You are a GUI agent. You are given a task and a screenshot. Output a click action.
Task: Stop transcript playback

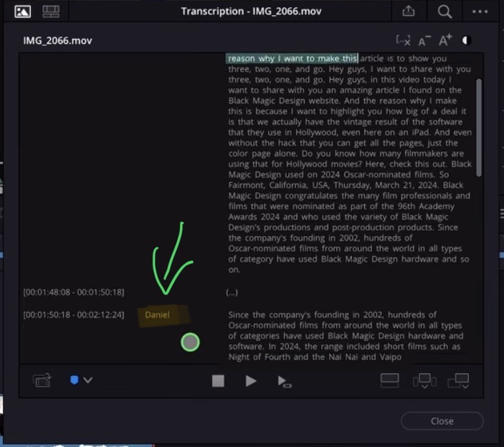click(218, 381)
